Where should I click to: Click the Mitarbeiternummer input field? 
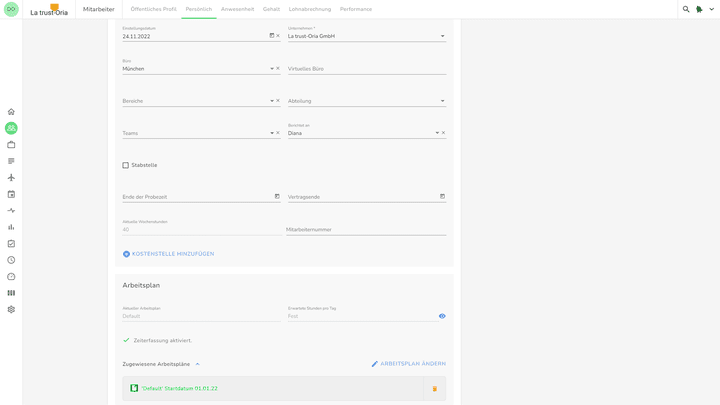coord(366,230)
